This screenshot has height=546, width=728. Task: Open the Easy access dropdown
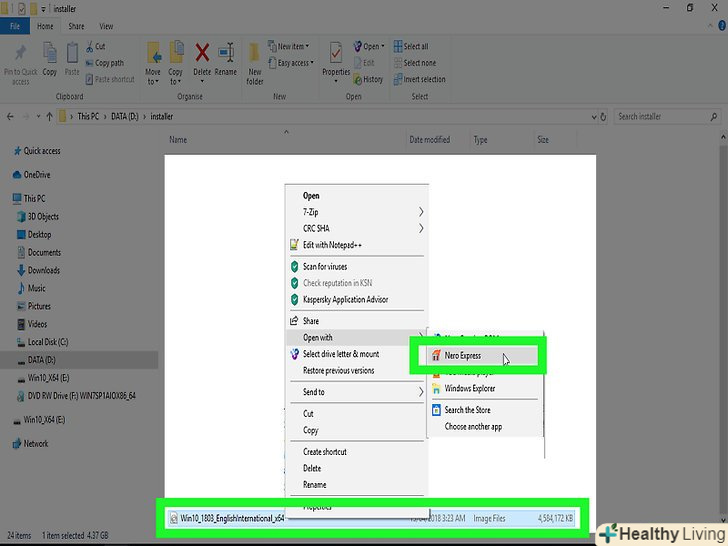[291, 63]
